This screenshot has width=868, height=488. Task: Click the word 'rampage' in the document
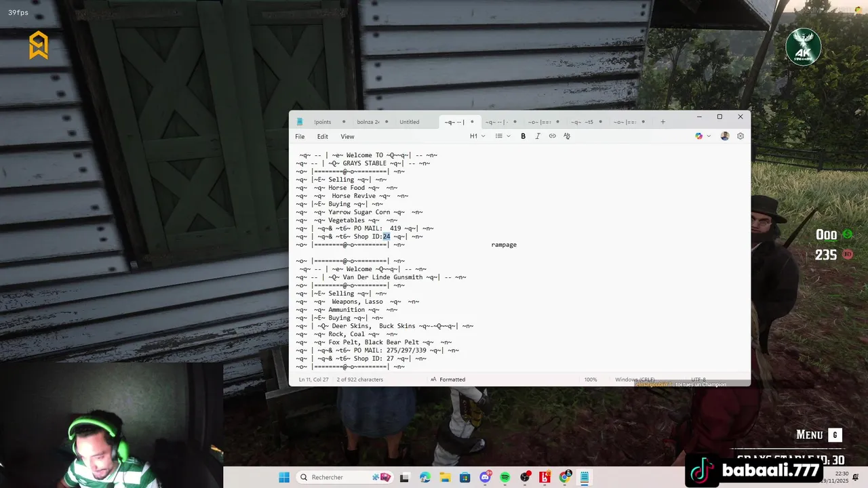[x=504, y=245]
